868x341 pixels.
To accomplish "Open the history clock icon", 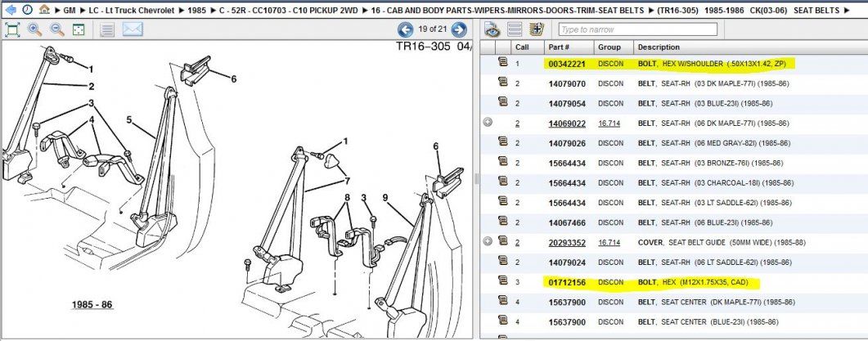I will (27, 10).
